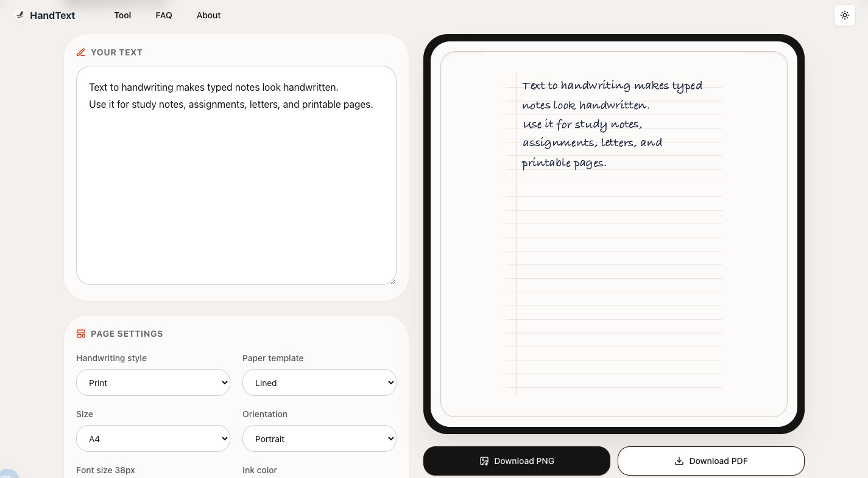
Task: Click the image icon in Download PNG
Action: point(484,461)
